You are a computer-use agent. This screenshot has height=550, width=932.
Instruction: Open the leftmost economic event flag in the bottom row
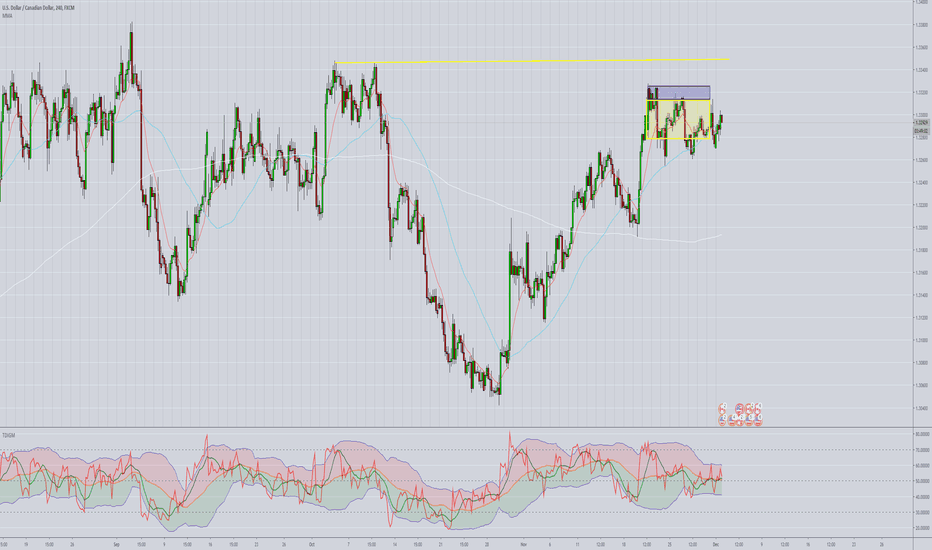click(x=722, y=420)
